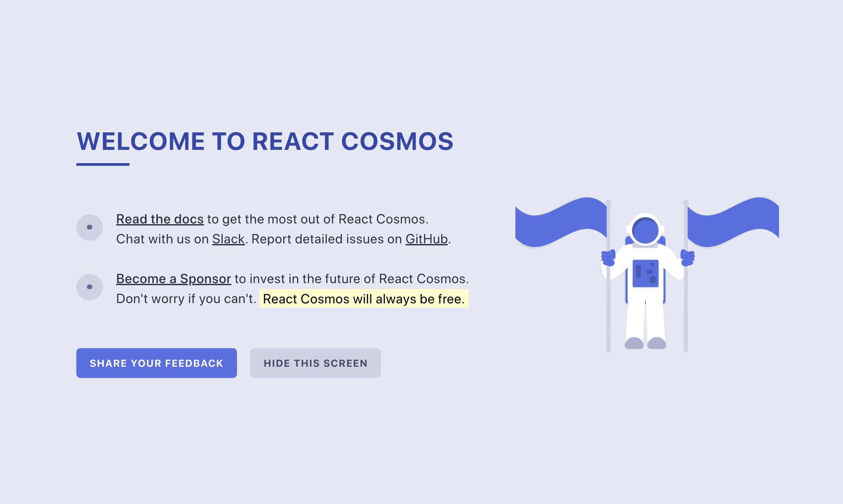The width and height of the screenshot is (843, 504).
Task: Click the highlighted 'will always be free' text
Action: tap(364, 299)
